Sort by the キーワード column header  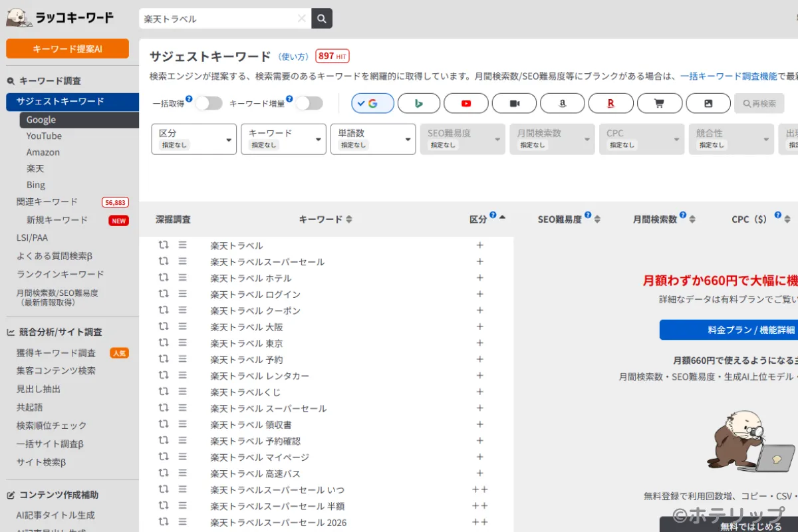[x=325, y=219]
